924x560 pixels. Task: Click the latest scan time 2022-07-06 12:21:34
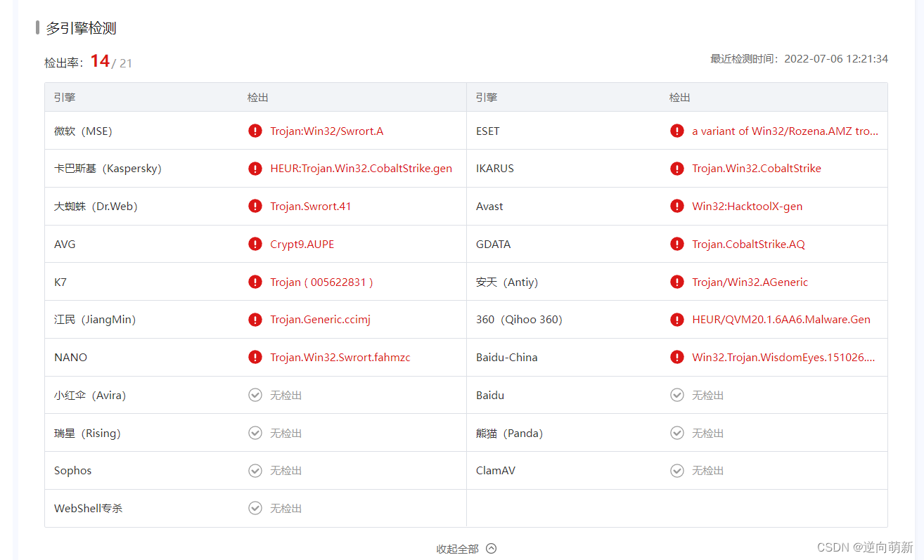pyautogui.click(x=836, y=59)
